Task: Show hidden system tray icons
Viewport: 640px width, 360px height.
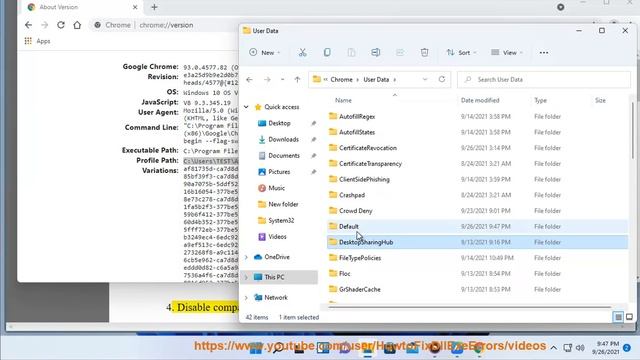Action: pyautogui.click(x=553, y=348)
